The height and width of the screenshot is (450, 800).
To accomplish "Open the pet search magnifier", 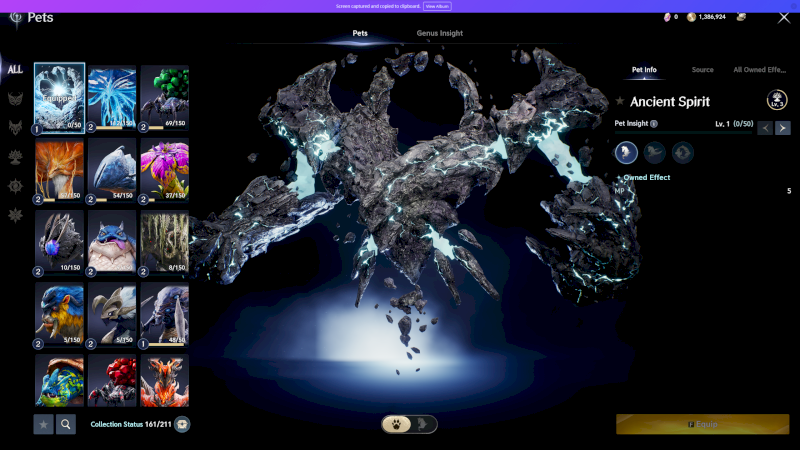I will coord(66,424).
